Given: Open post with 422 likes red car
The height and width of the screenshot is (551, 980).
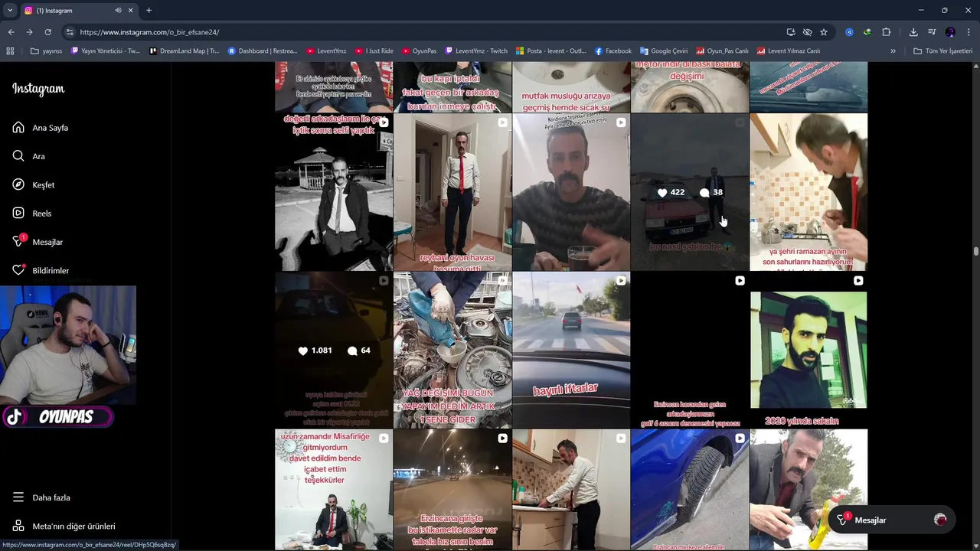Looking at the screenshot, I should [x=690, y=192].
